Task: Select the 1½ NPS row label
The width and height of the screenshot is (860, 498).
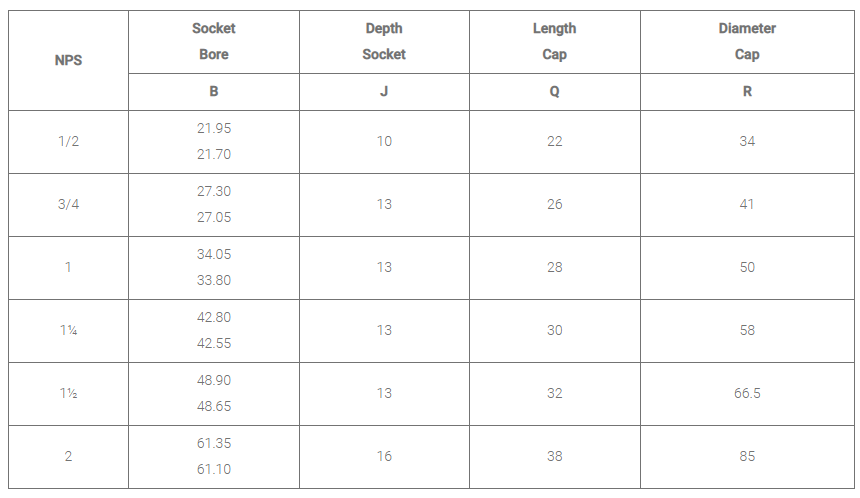Action: click(x=68, y=393)
